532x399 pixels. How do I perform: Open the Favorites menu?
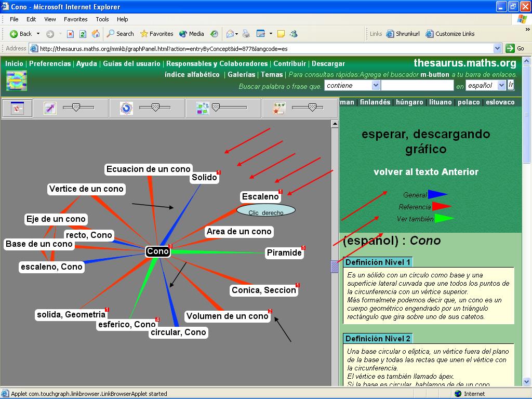click(x=75, y=19)
